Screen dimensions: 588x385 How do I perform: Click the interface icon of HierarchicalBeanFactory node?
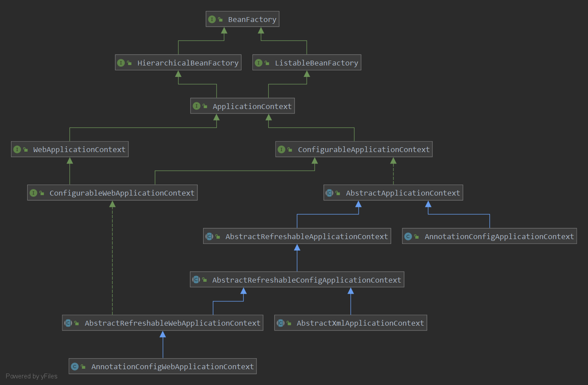click(121, 63)
